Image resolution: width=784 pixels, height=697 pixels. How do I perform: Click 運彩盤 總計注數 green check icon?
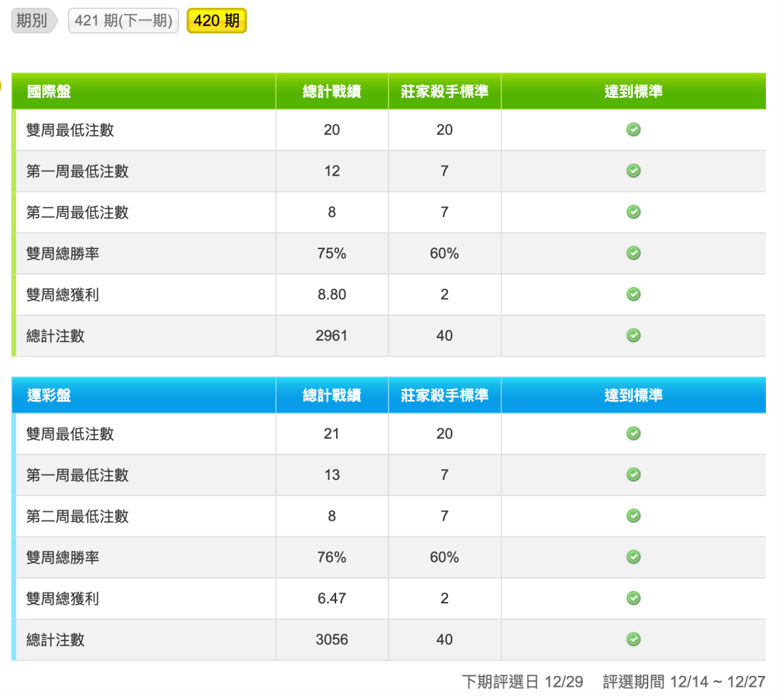(x=633, y=640)
